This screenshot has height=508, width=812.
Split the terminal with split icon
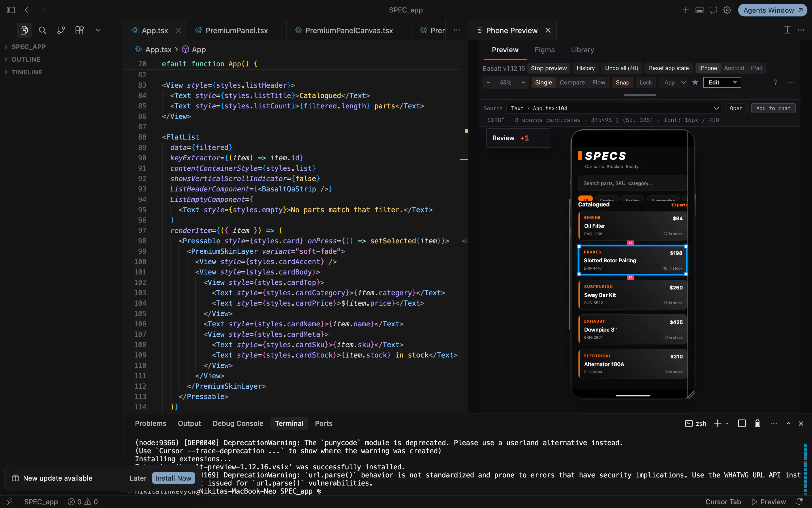742,424
